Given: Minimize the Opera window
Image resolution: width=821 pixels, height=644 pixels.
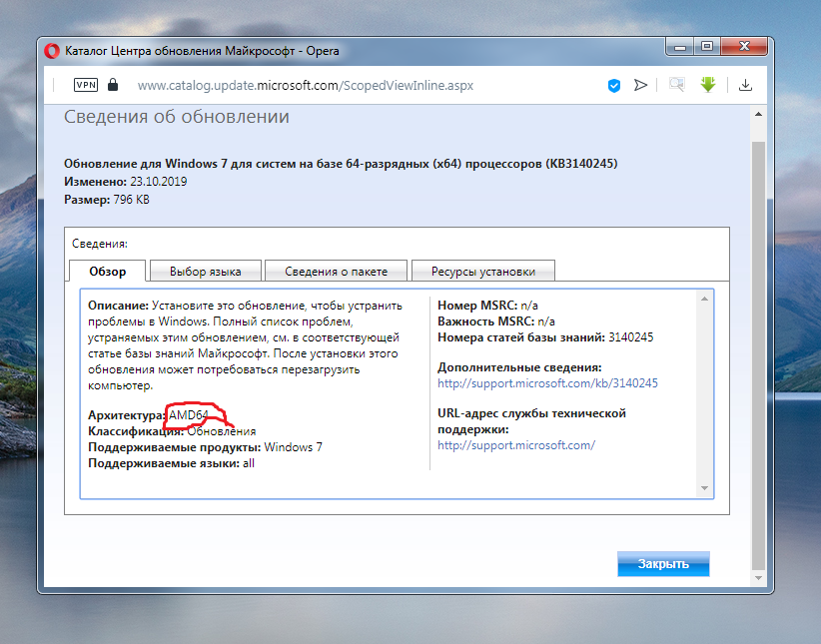Looking at the screenshot, I should point(680,47).
